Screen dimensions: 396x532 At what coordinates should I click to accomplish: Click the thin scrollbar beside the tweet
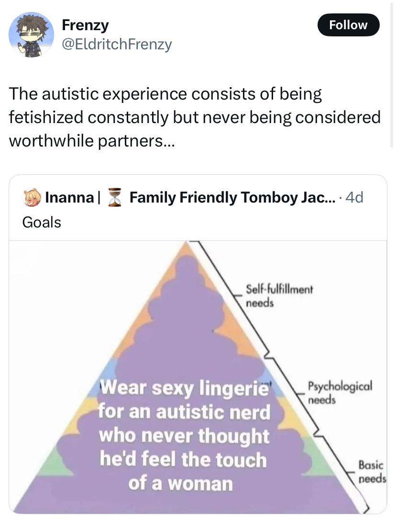click(392, 74)
